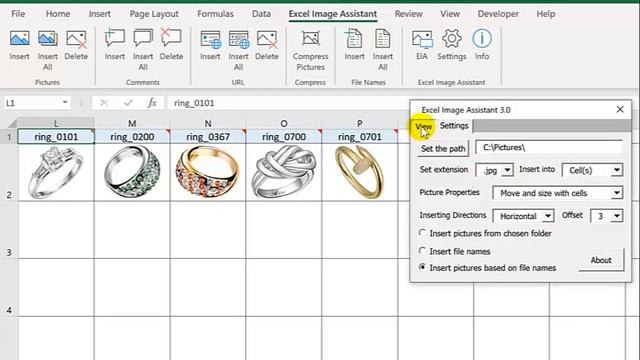Click the formula bar showing ring_0101
The width and height of the screenshot is (640, 360).
point(288,103)
